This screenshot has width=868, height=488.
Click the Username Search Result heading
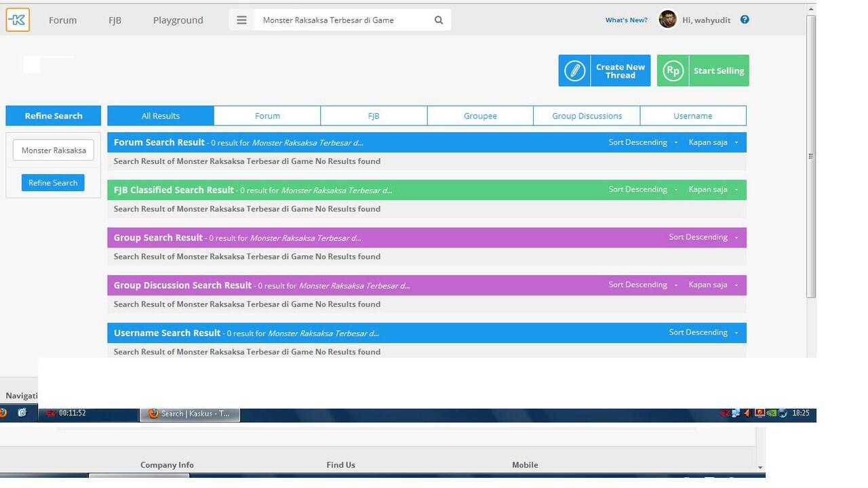[x=167, y=333]
